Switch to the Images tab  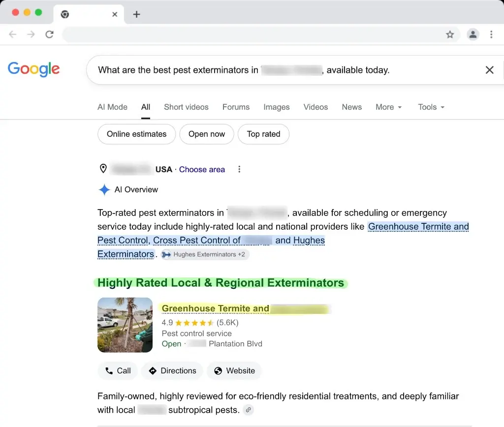(x=277, y=107)
